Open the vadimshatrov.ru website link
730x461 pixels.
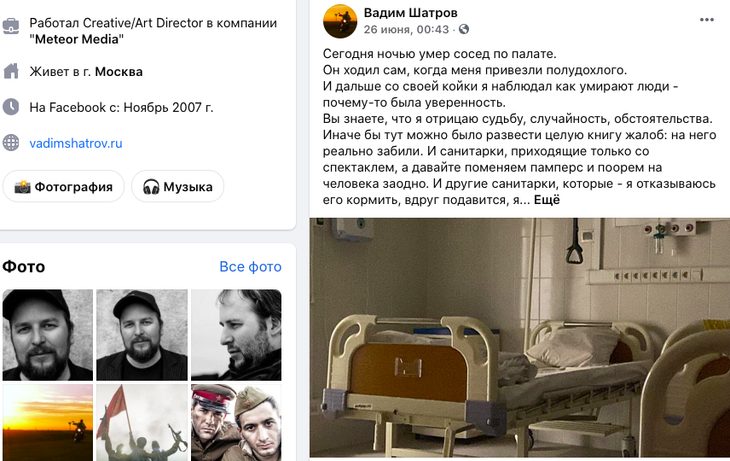pos(76,143)
